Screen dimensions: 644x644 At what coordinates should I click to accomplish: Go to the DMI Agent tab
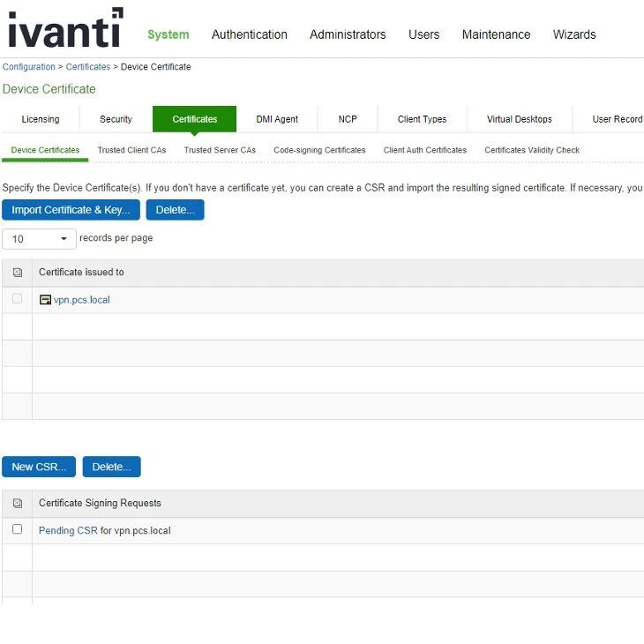[x=277, y=119]
